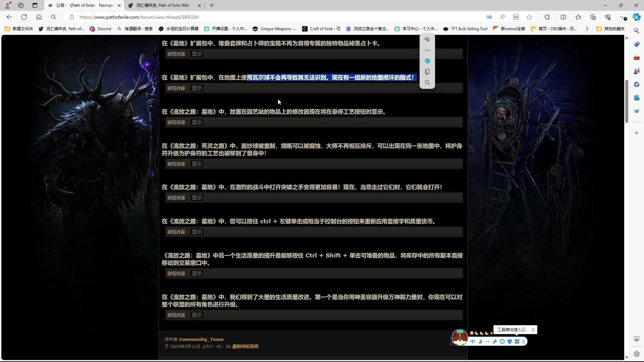This screenshot has width=644, height=362.
Task: Open a new browser tab
Action: [x=212, y=5]
